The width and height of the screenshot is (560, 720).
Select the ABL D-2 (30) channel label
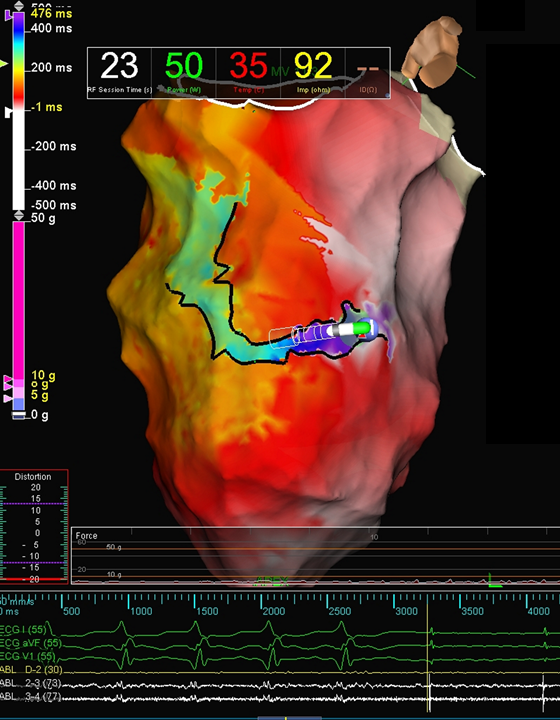[x=31, y=670]
